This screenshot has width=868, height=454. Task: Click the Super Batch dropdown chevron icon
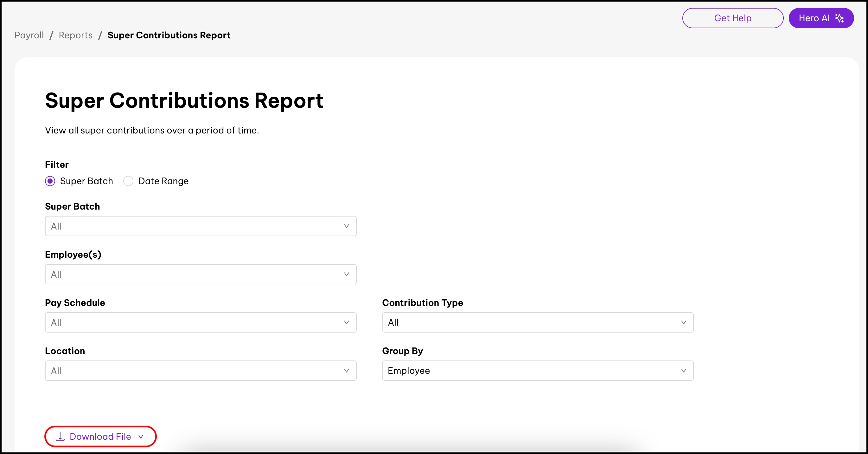(x=346, y=226)
